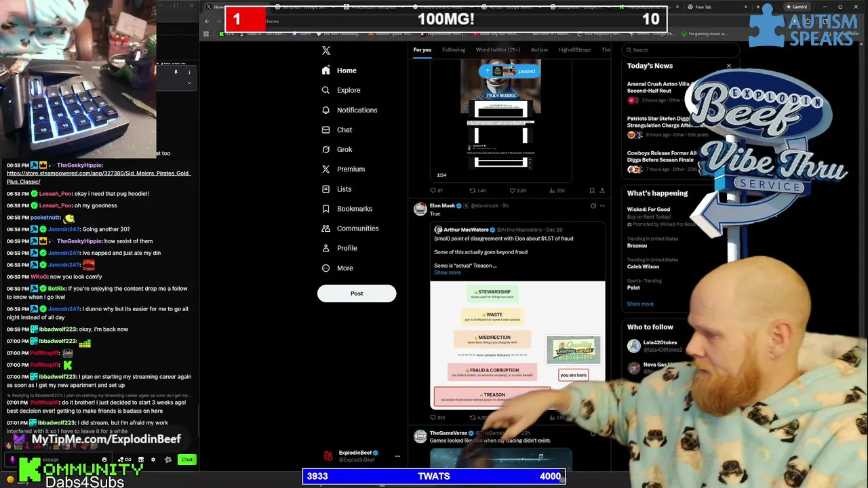Open Elon Musk's profile avatar
The height and width of the screenshot is (488, 868).
(420, 209)
